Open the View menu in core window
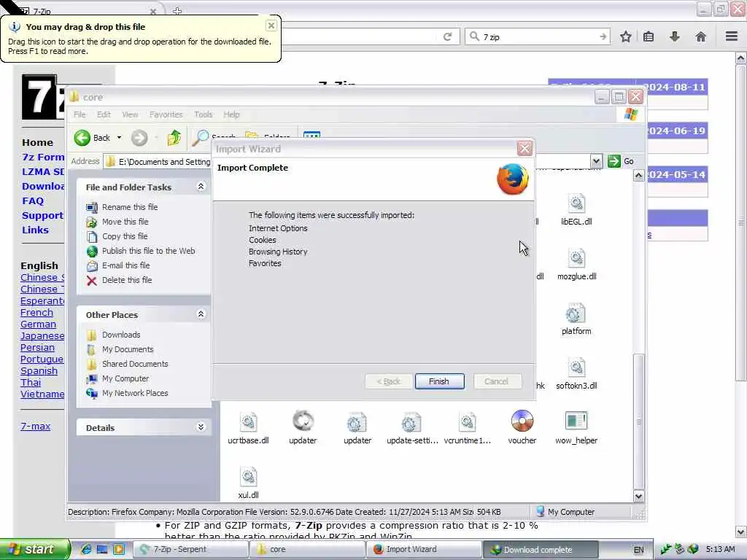Screen dimensions: 747x560 (130, 114)
